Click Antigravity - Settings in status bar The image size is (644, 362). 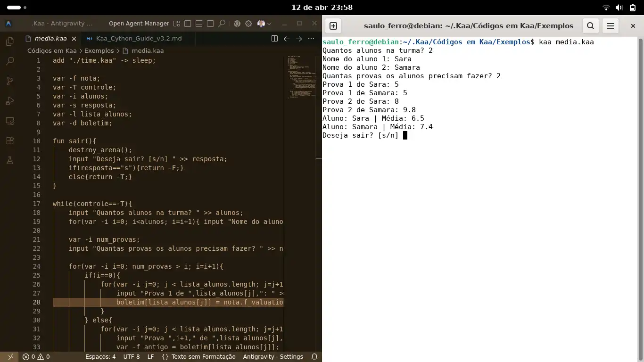click(273, 357)
